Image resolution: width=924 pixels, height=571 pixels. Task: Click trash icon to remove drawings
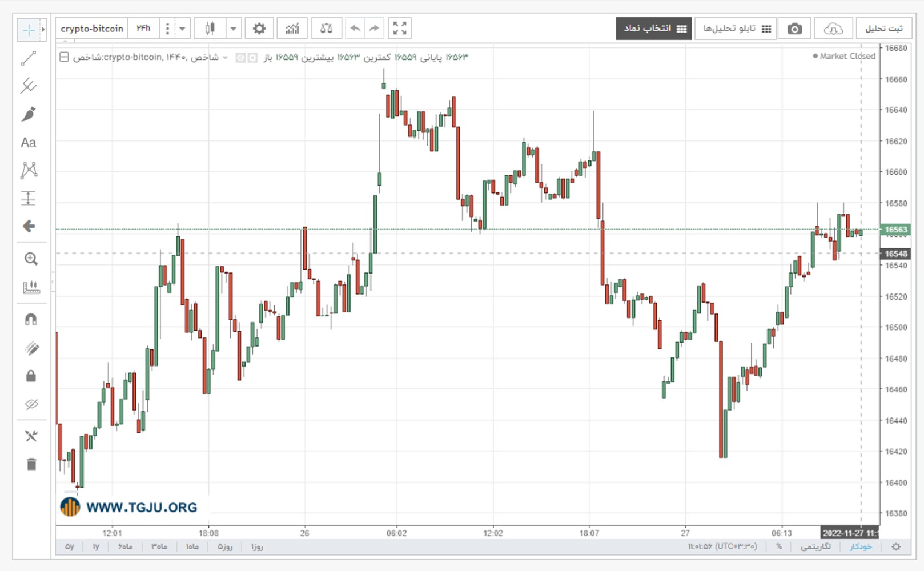31,464
